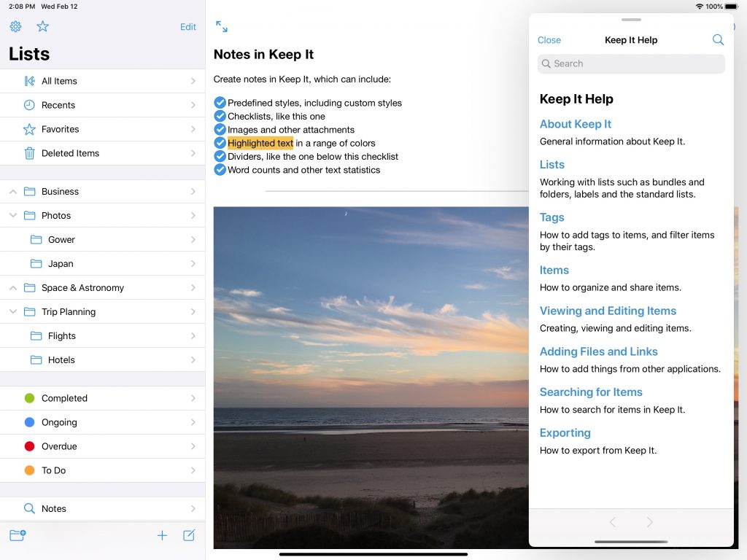This screenshot has height=560, width=747.
Task: Focus the help Search field
Action: (631, 64)
